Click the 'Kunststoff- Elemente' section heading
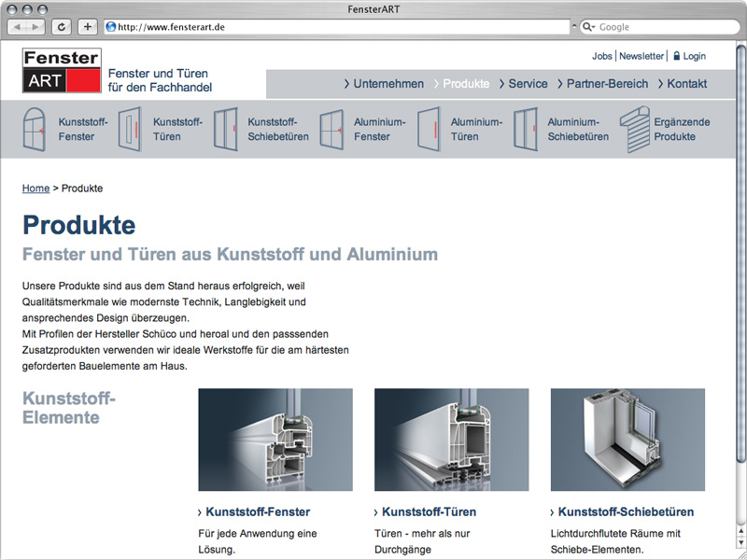The image size is (747, 560). coord(68,408)
